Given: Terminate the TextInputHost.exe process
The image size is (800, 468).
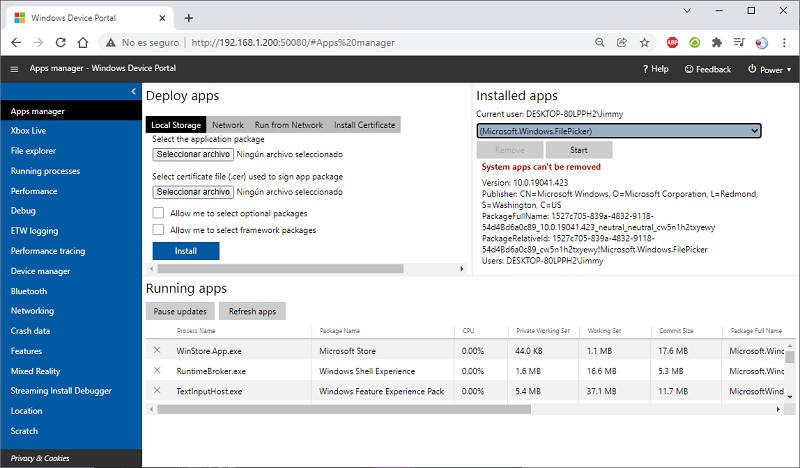Looking at the screenshot, I should 157,390.
